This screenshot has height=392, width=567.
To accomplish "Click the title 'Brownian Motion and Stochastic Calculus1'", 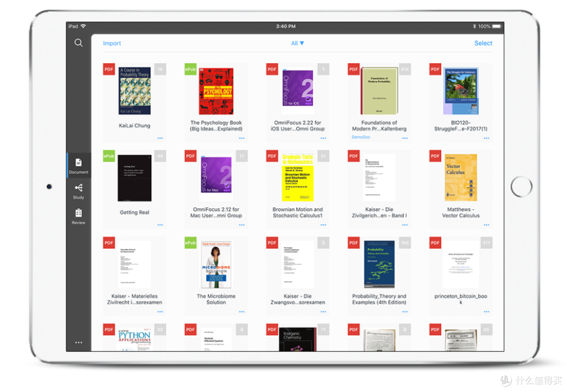I will click(x=298, y=213).
